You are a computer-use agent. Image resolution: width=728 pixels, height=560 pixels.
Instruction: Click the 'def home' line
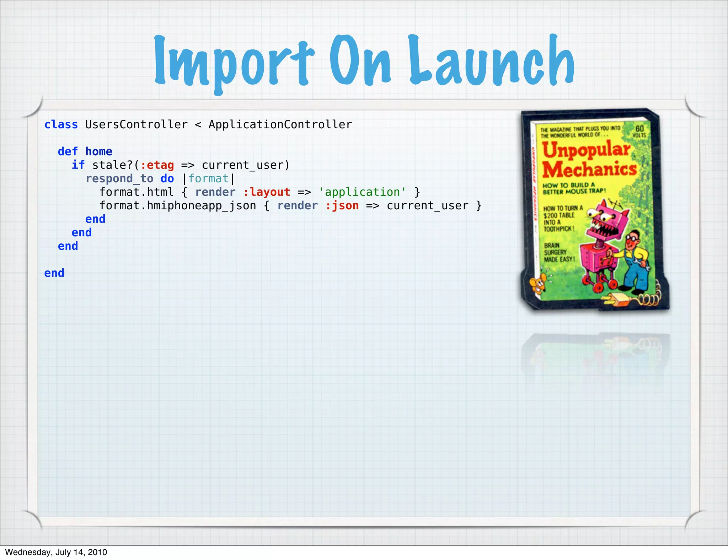85,152
